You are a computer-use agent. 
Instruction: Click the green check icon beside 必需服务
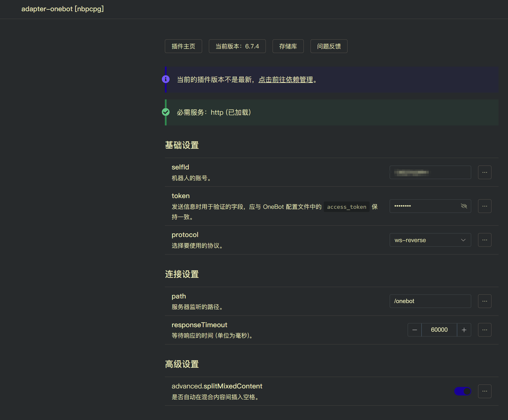(166, 112)
